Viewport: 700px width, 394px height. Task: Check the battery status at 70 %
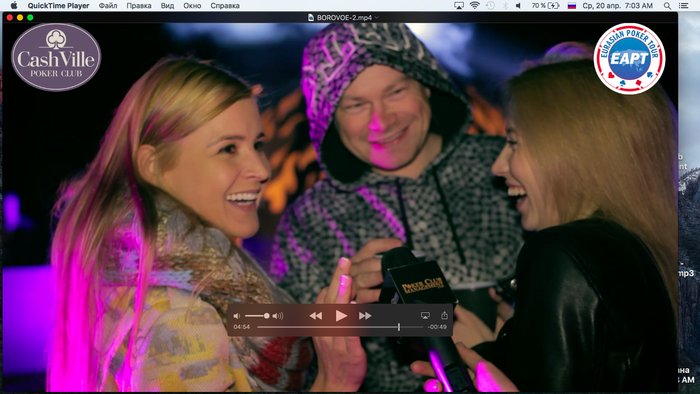coord(546,5)
